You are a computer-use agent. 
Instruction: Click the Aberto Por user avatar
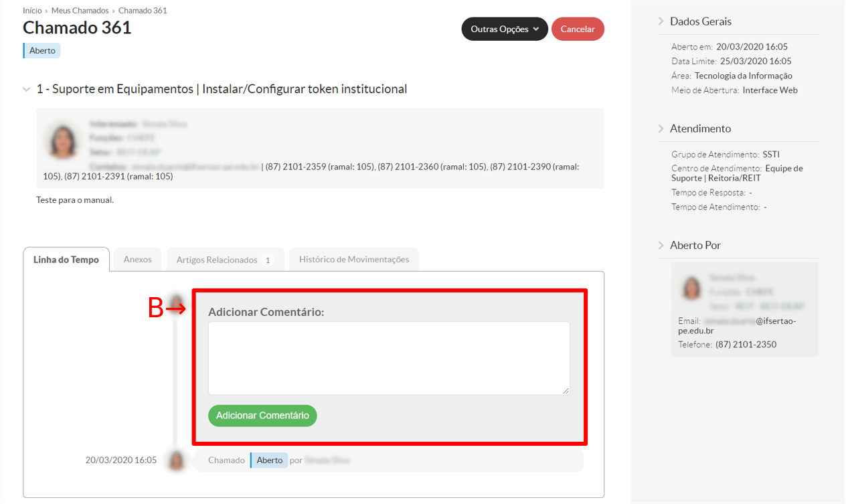pos(691,288)
